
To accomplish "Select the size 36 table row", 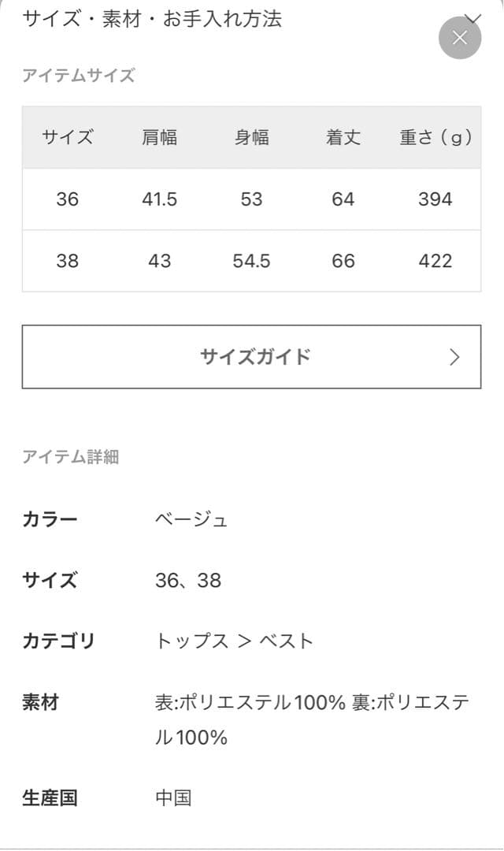I will (252, 199).
